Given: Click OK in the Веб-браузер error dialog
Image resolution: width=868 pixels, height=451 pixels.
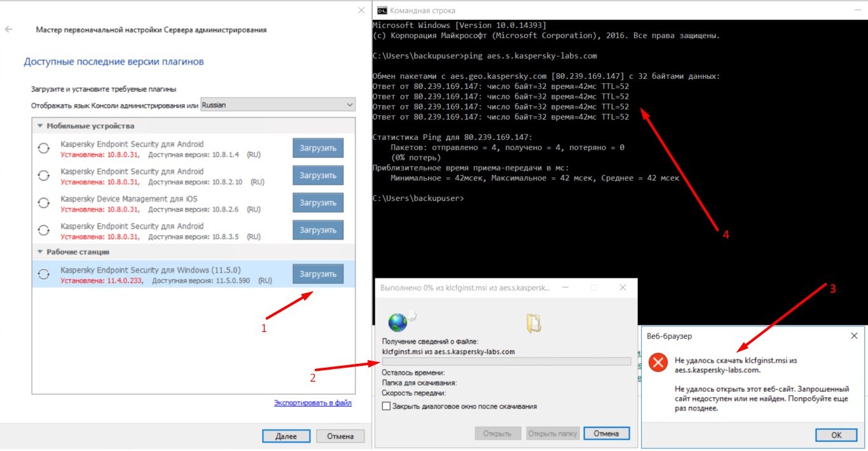Looking at the screenshot, I should coord(836,435).
